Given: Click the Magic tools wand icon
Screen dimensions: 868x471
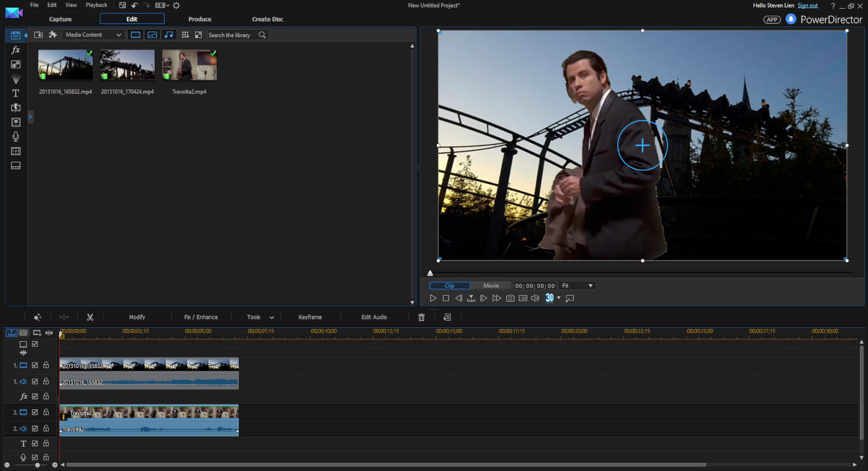Looking at the screenshot, I should tap(37, 317).
